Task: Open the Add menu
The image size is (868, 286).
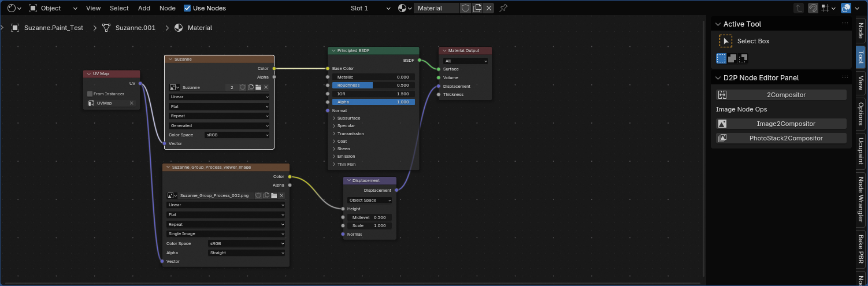Action: point(144,8)
